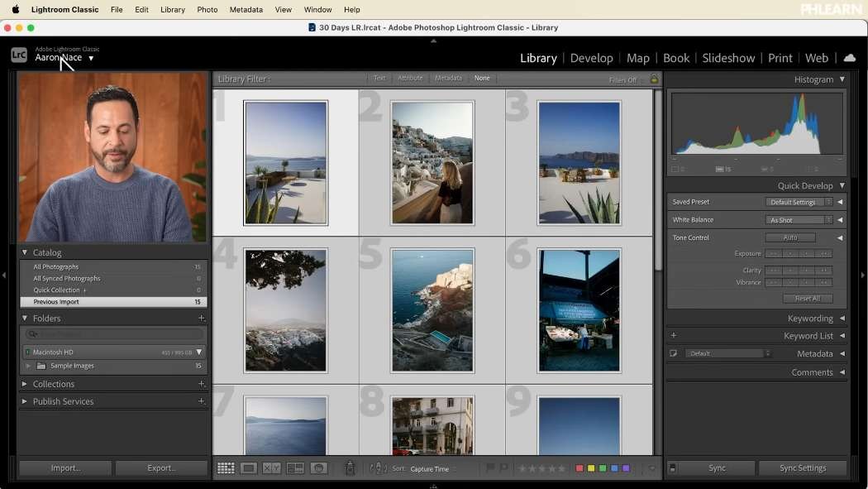Select thumbnail 2 of woman overlooking village
The width and height of the screenshot is (868, 489).
432,163
